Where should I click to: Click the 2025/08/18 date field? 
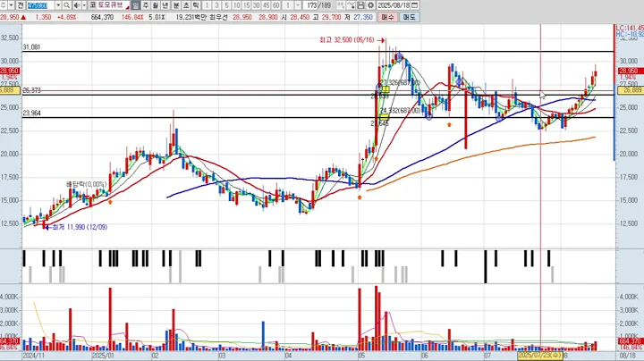pyautogui.click(x=394, y=5)
